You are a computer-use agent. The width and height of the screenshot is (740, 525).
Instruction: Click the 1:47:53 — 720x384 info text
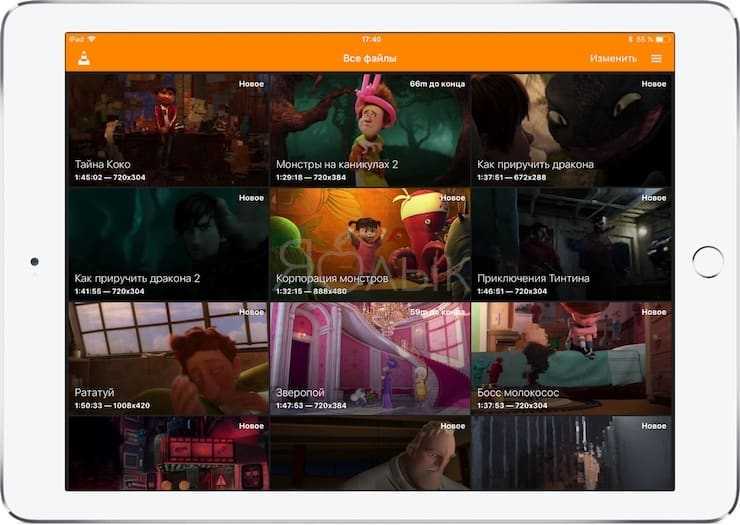311,406
